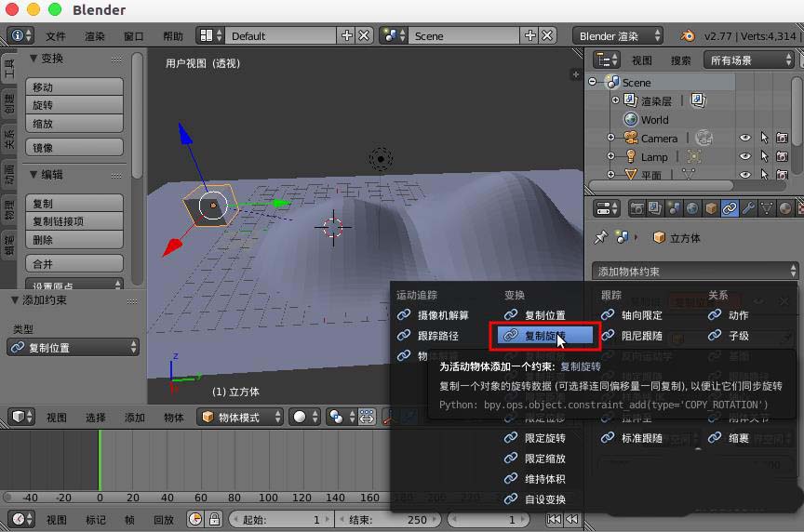
Task: Expand the Lamp tree node
Action: (x=610, y=156)
